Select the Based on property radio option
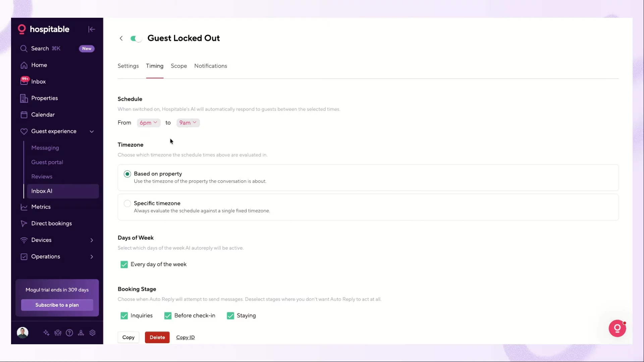 [127, 174]
